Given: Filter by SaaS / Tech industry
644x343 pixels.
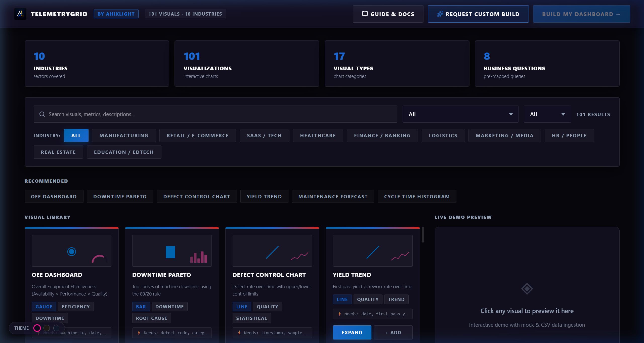Looking at the screenshot, I should click(264, 135).
